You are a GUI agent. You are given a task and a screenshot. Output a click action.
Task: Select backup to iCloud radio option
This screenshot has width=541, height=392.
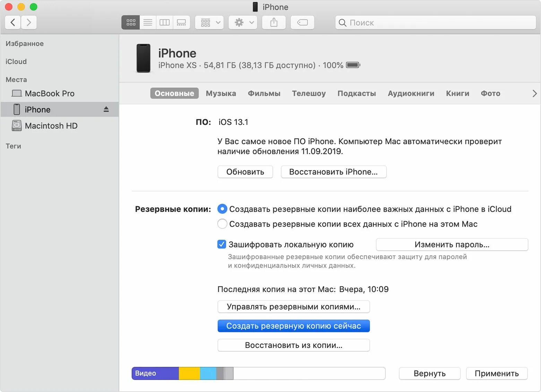pyautogui.click(x=222, y=209)
